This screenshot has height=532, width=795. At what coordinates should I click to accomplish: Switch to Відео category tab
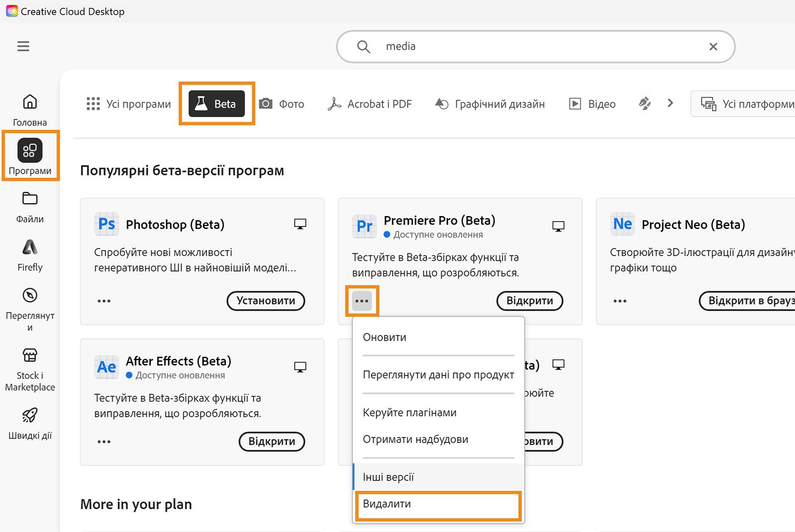pyautogui.click(x=592, y=104)
